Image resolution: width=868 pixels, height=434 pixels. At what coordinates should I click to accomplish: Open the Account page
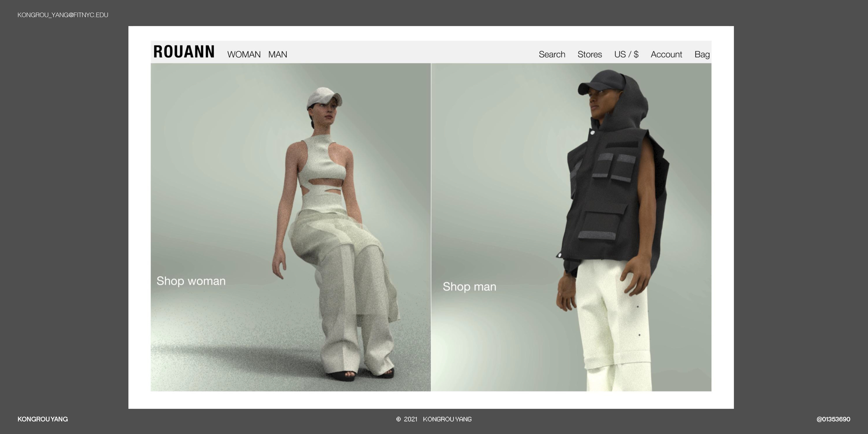666,55
